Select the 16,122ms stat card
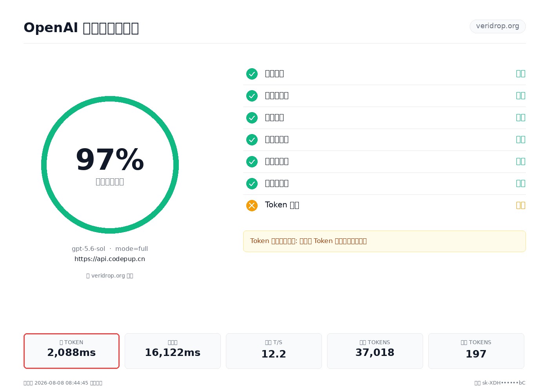 (173, 351)
